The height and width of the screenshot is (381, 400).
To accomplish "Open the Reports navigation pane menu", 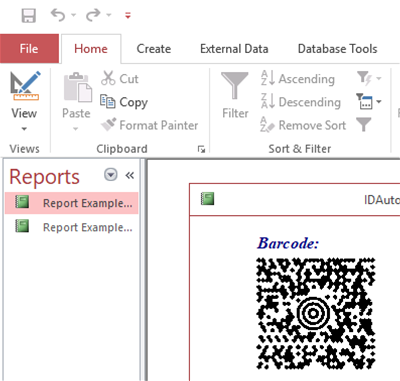I will [x=111, y=174].
